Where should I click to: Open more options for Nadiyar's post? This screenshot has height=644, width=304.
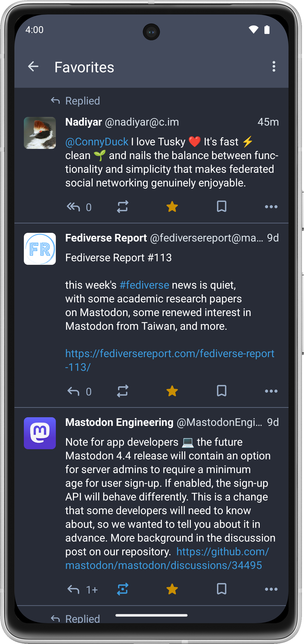point(271,207)
